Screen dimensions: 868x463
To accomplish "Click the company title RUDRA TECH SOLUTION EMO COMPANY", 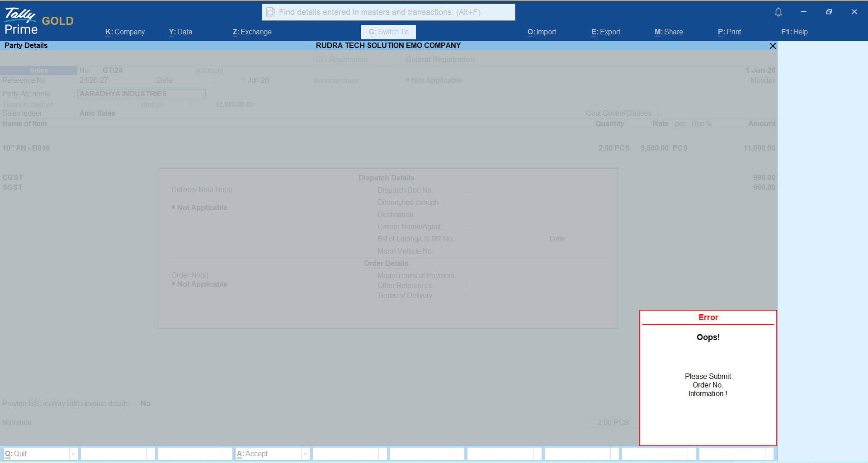I will coord(388,46).
